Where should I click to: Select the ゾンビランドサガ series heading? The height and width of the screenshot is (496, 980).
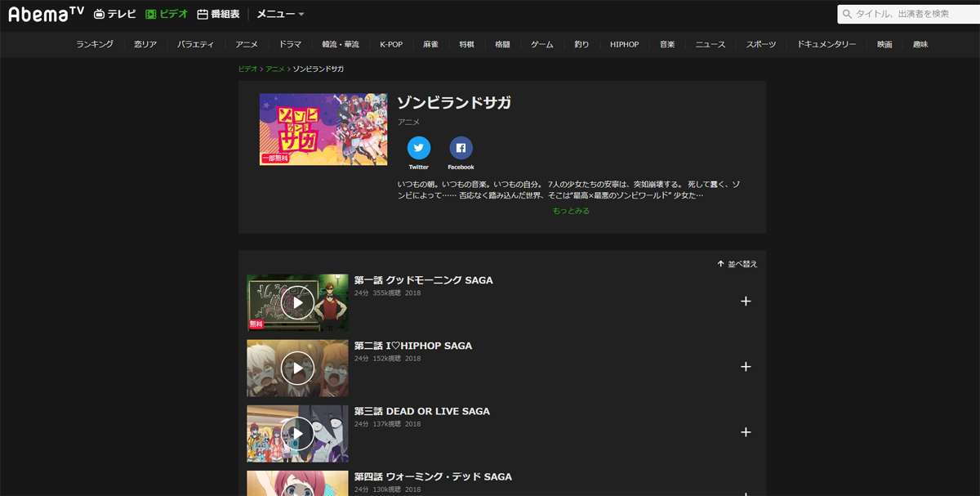[x=454, y=103]
